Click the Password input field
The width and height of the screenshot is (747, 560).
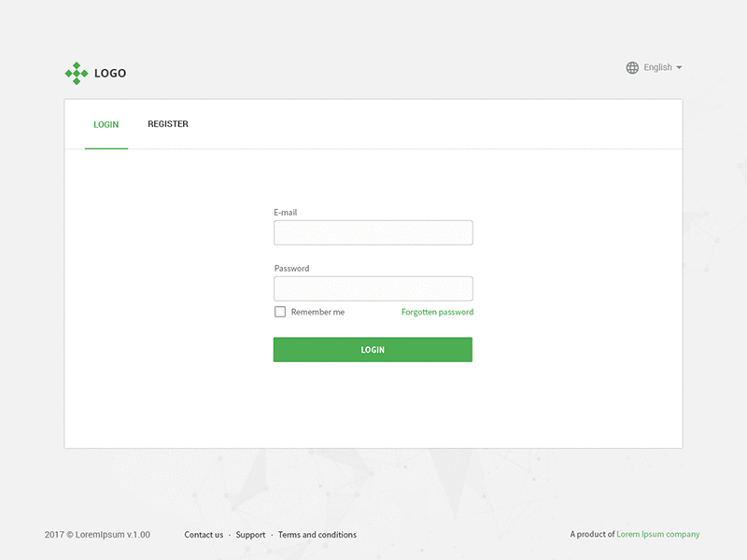click(x=373, y=287)
